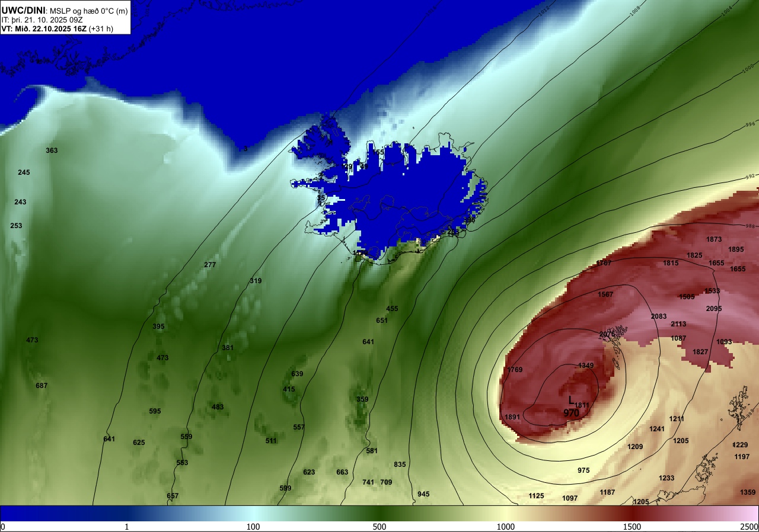Click the map value 1233
This screenshot has height=532, width=759.
point(666,478)
